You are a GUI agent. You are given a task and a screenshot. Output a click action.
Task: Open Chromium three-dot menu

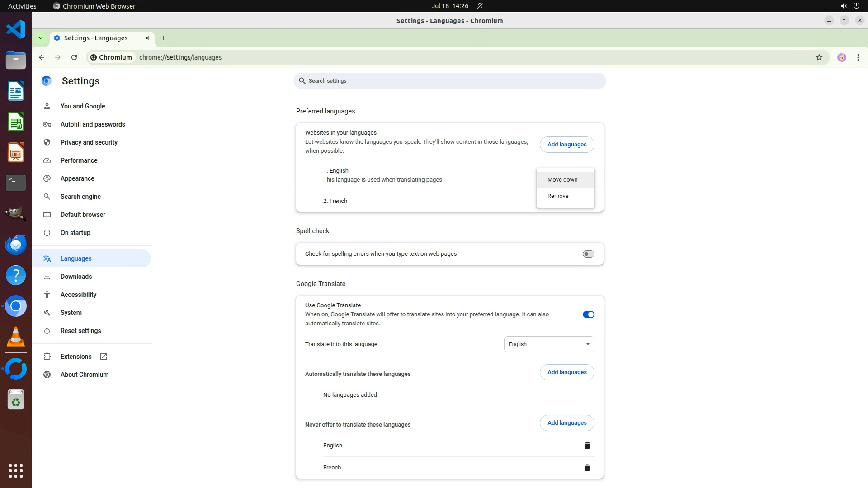point(858,57)
